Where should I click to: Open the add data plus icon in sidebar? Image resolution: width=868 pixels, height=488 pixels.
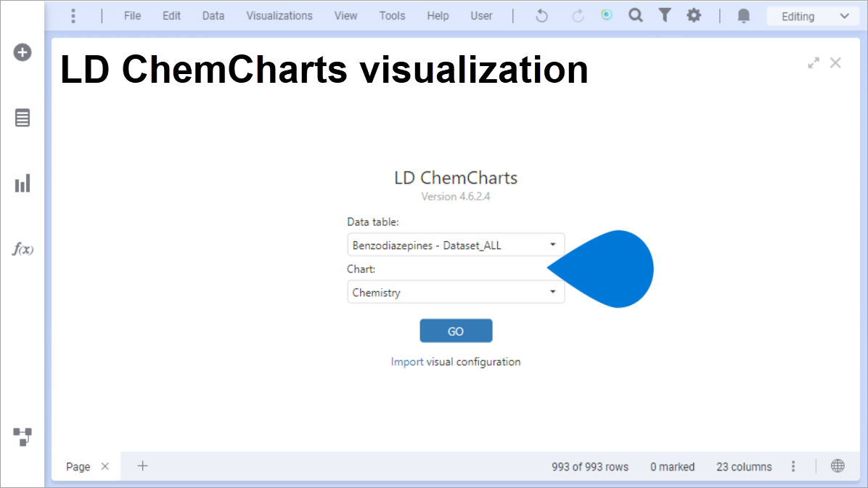tap(22, 52)
